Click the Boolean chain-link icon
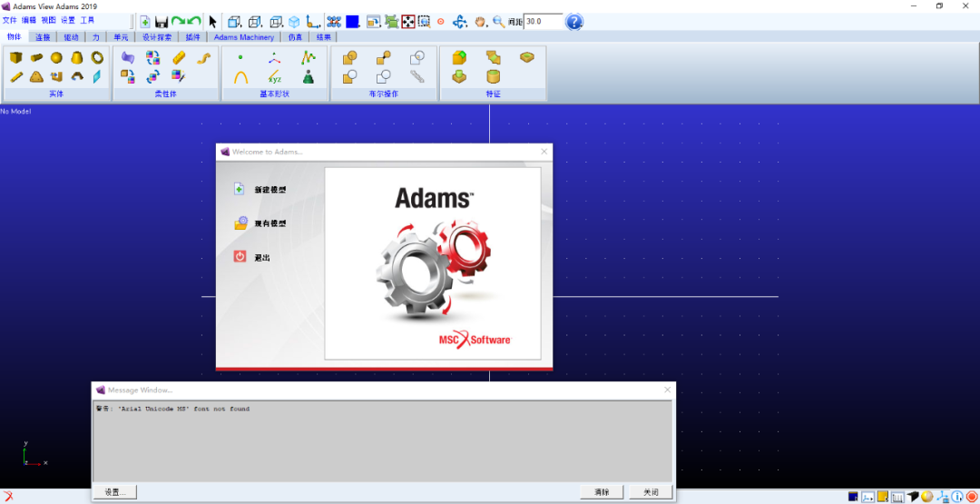This screenshot has width=980, height=504. click(x=416, y=76)
